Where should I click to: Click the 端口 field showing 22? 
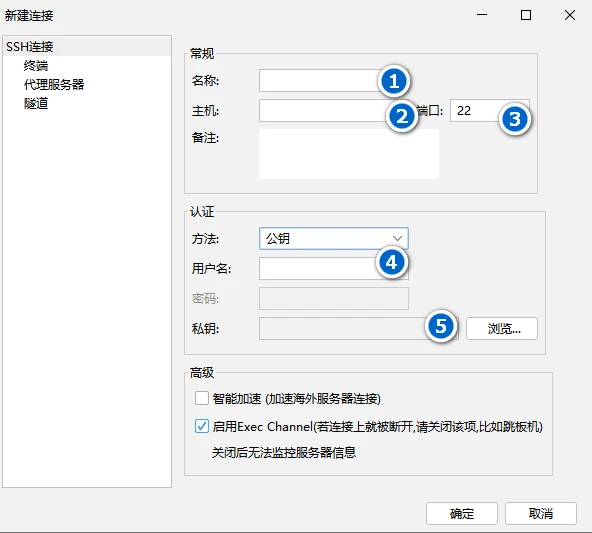(x=490, y=111)
